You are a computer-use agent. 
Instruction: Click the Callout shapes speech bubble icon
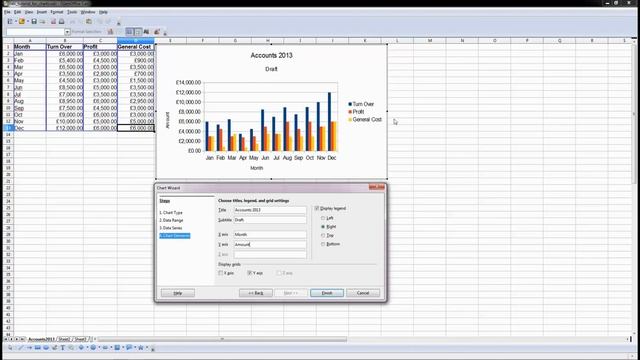tap(129, 348)
